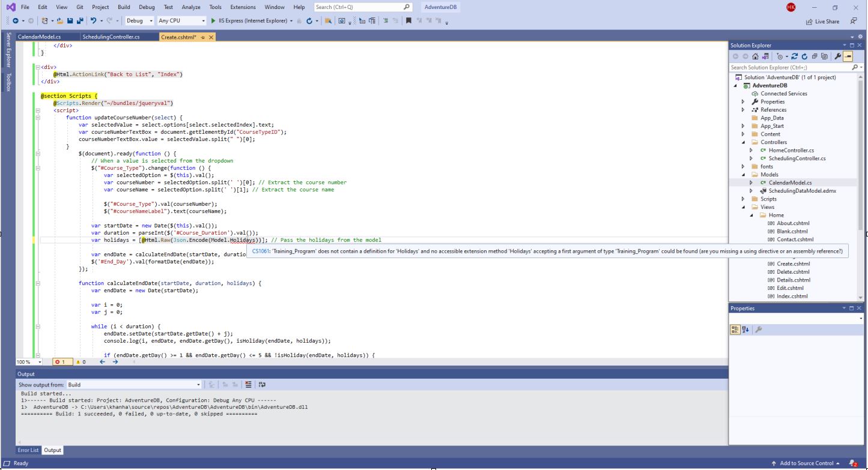The height and width of the screenshot is (470, 868).
Task: Open the Debug configuration dropdown
Action: click(x=138, y=21)
